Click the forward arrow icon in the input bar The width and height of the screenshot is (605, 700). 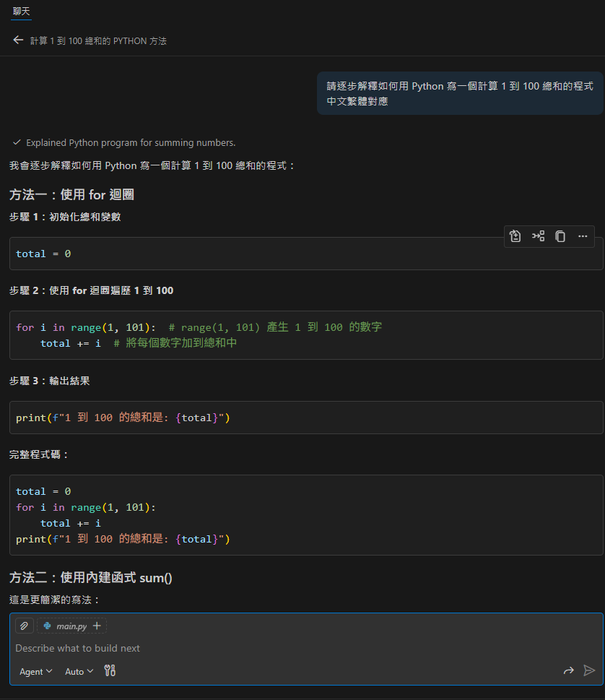coord(569,670)
